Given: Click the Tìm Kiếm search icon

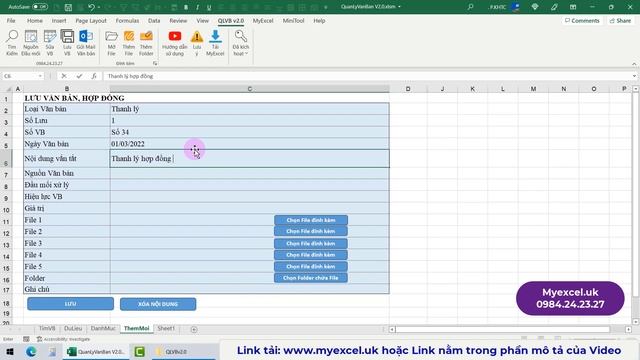Looking at the screenshot, I should 12,42.
